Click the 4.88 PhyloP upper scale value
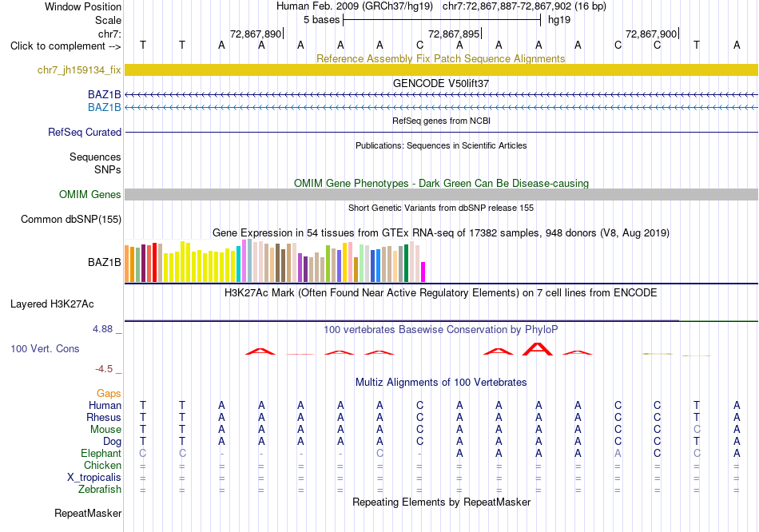Viewport: 759px width, 532px height. pos(102,329)
